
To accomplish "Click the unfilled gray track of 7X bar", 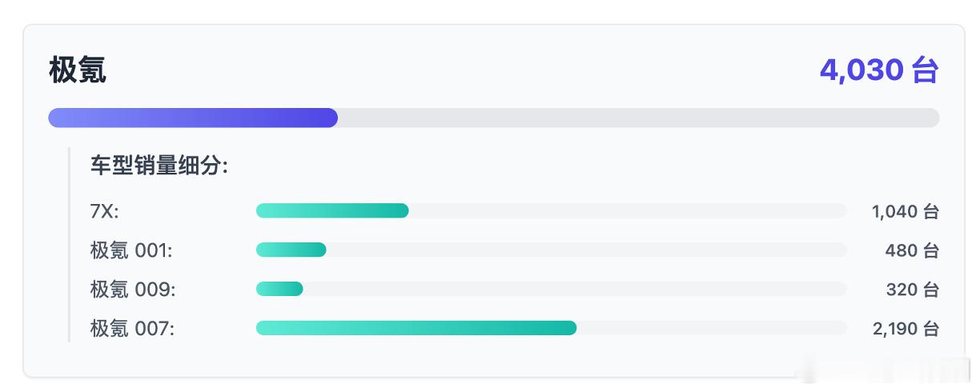I will point(628,210).
